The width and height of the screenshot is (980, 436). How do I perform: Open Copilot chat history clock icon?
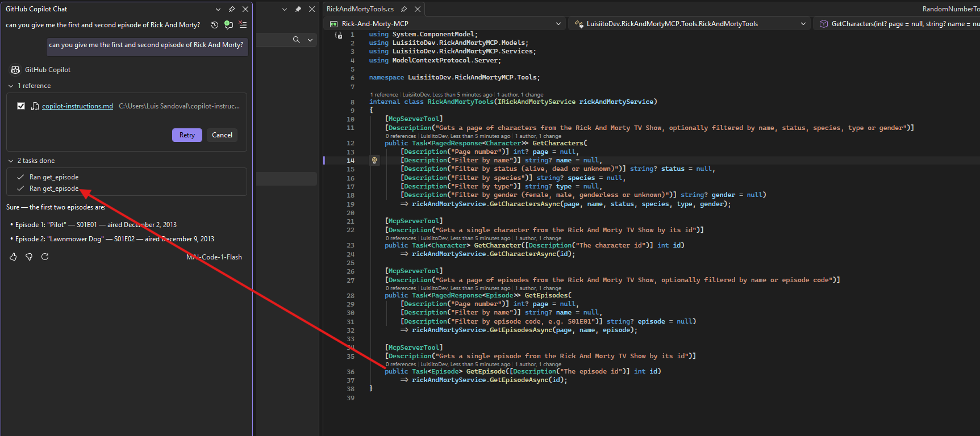214,25
